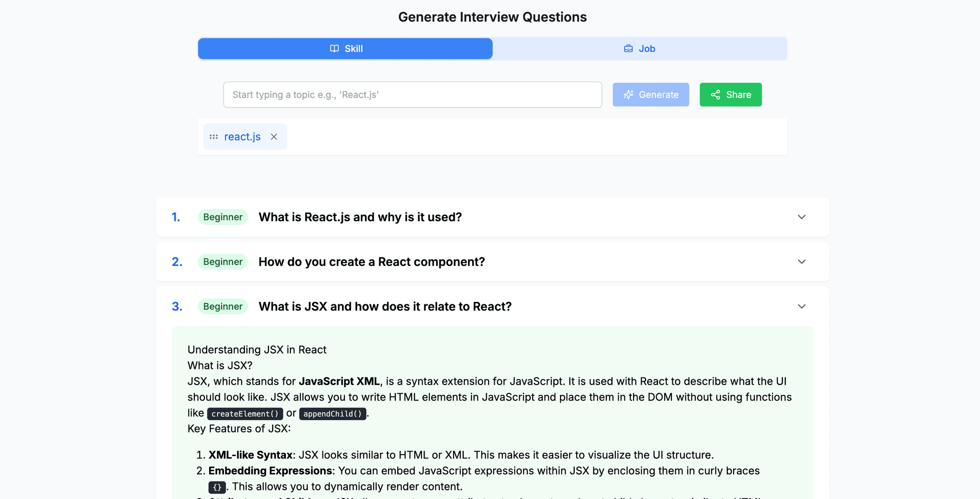Select the Skill tab
This screenshot has width=980, height=499.
[x=345, y=48]
